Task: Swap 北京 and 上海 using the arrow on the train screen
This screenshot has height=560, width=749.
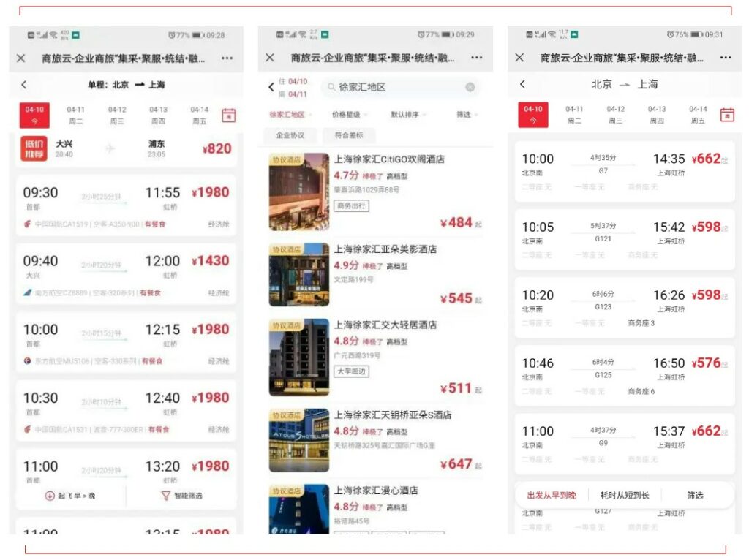Action: [x=625, y=85]
